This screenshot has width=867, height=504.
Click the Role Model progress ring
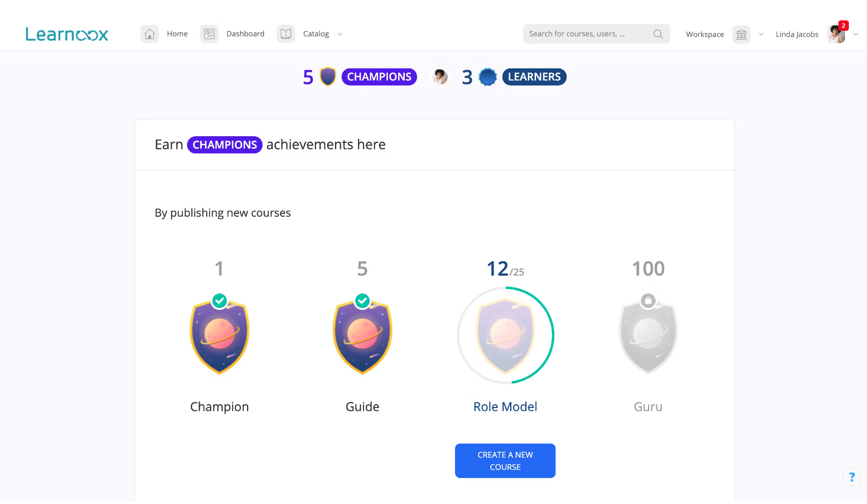506,335
